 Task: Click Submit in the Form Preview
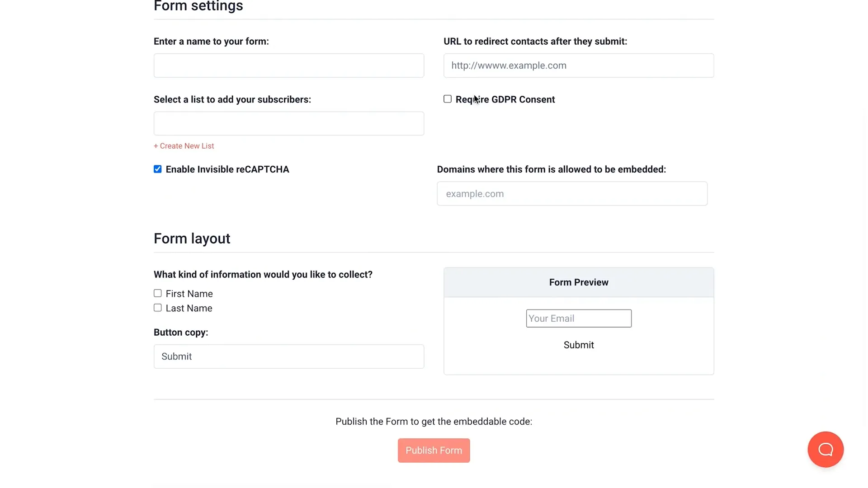[579, 345]
